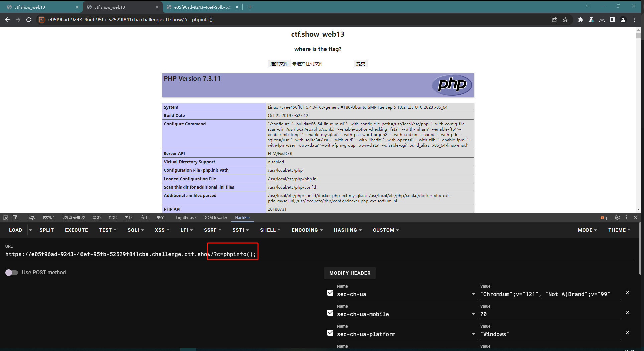
Task: Open the SSTI dropdown menu
Action: click(x=240, y=230)
